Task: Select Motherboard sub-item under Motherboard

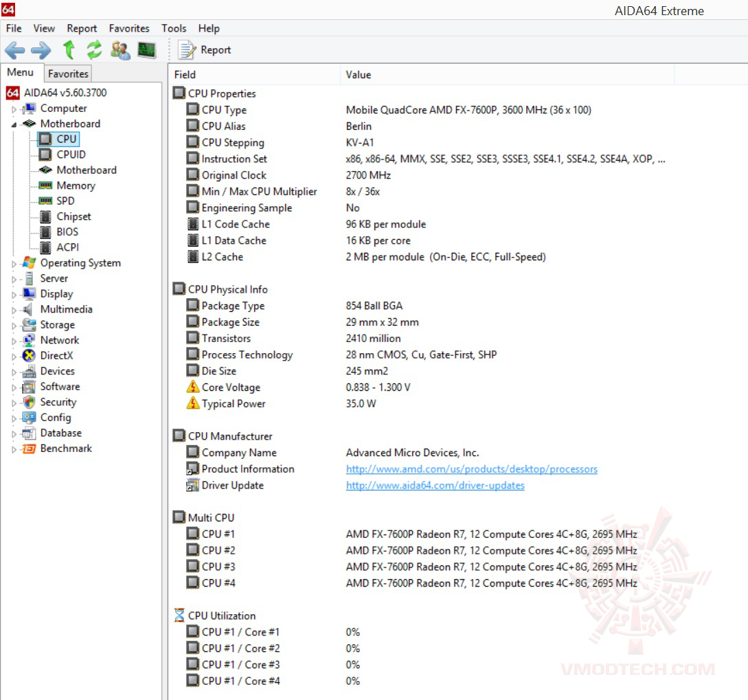Action: (x=87, y=170)
